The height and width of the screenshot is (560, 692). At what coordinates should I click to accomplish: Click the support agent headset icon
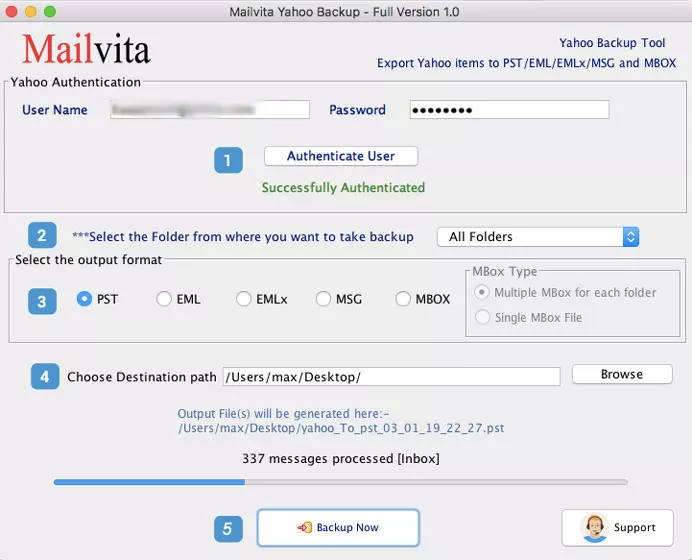594,527
